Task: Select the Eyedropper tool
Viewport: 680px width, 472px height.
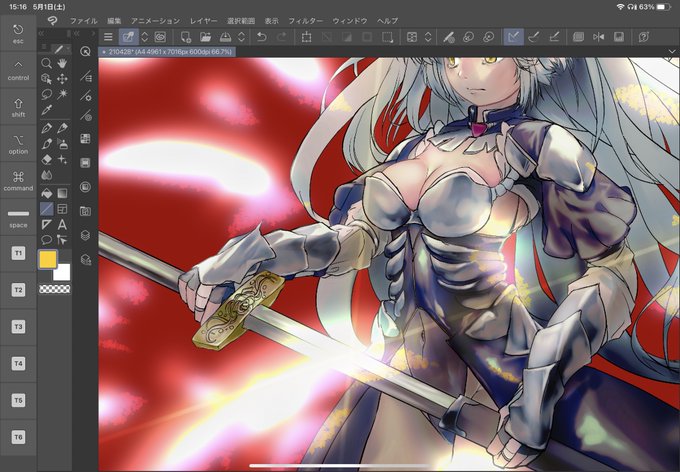Action: 46,110
